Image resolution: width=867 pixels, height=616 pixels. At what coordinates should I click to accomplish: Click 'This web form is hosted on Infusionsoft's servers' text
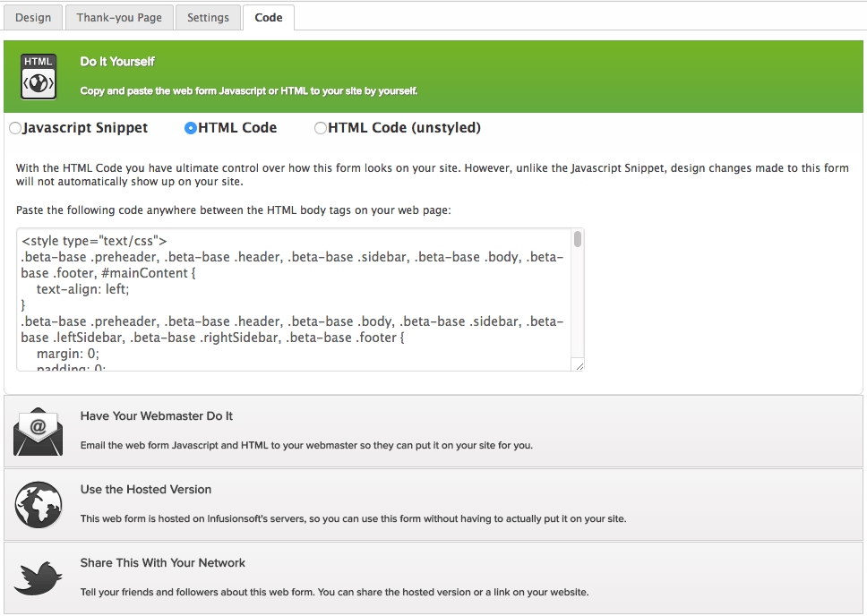pyautogui.click(x=353, y=518)
